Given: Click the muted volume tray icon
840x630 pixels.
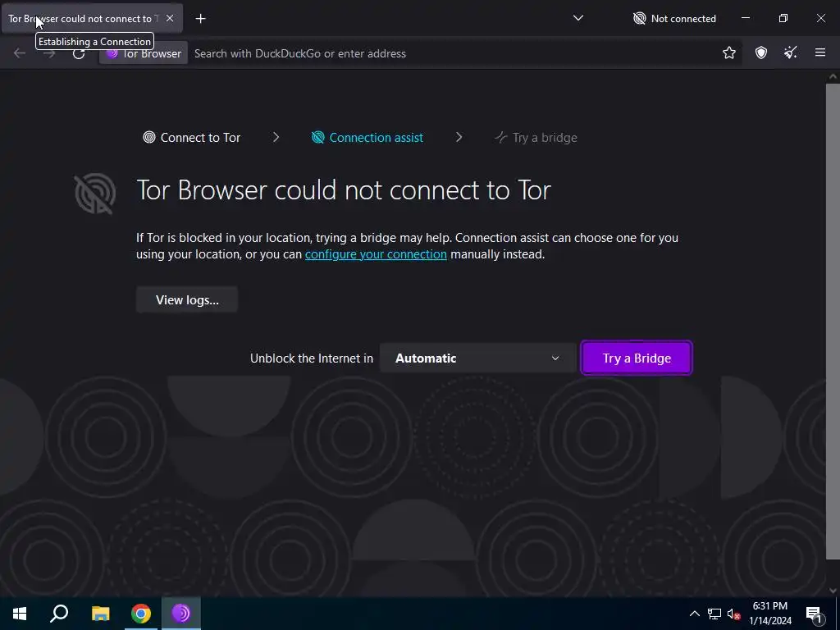Looking at the screenshot, I should click(x=733, y=614).
